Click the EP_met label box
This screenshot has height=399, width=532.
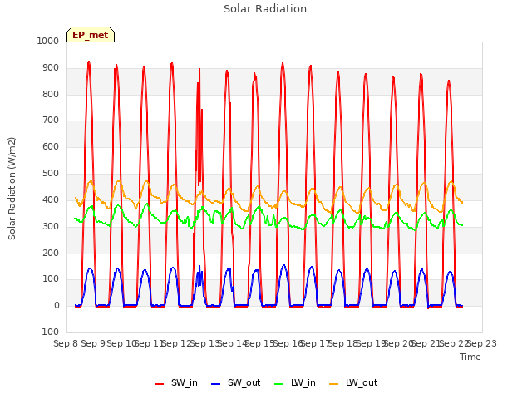point(91,35)
